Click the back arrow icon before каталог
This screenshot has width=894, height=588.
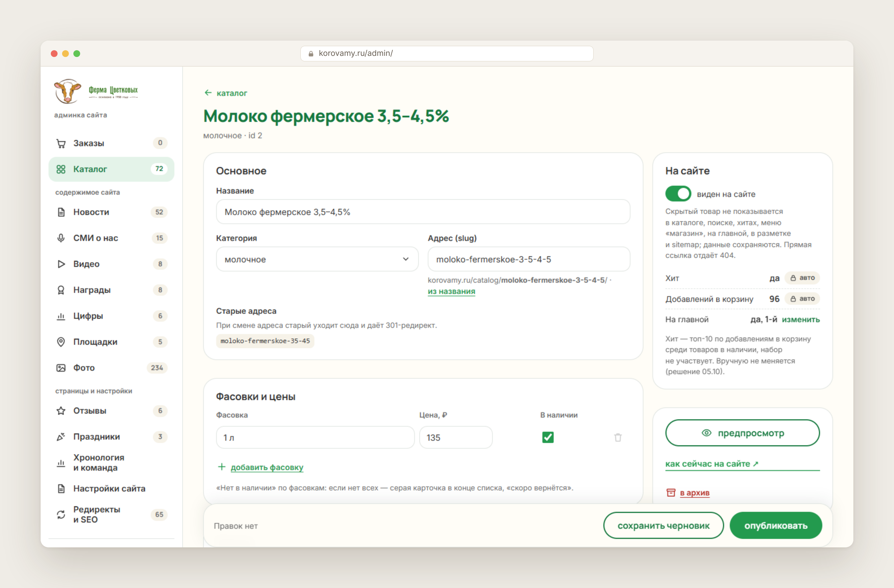(x=208, y=93)
